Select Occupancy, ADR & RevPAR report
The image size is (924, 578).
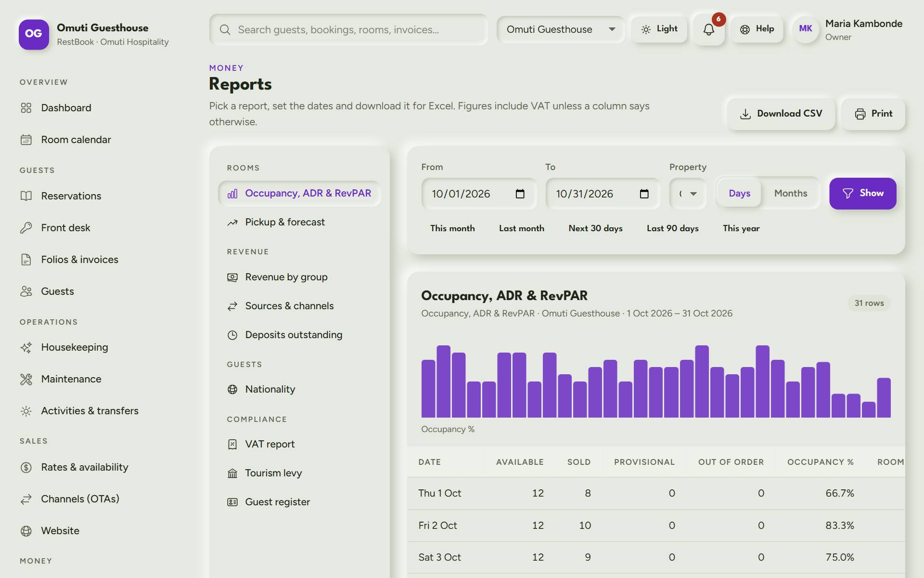(x=299, y=193)
